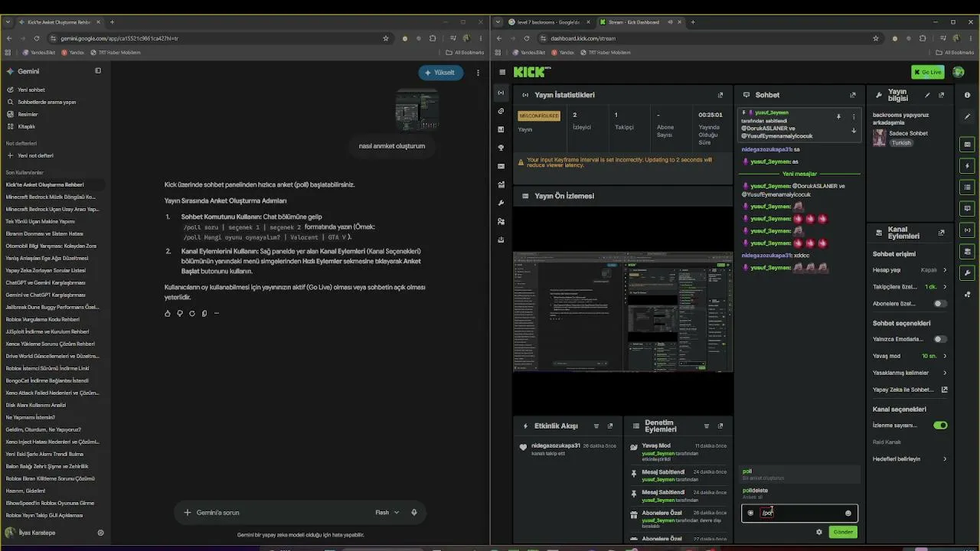Switch to the level 7 backrooms tab
Image resolution: width=980 pixels, height=551 pixels.
point(548,22)
